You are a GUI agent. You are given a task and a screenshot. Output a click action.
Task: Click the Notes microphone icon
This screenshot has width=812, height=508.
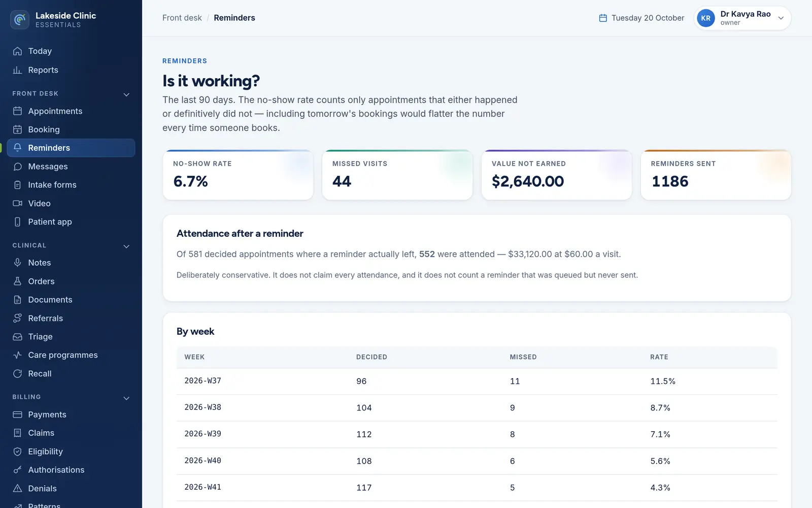(x=17, y=263)
